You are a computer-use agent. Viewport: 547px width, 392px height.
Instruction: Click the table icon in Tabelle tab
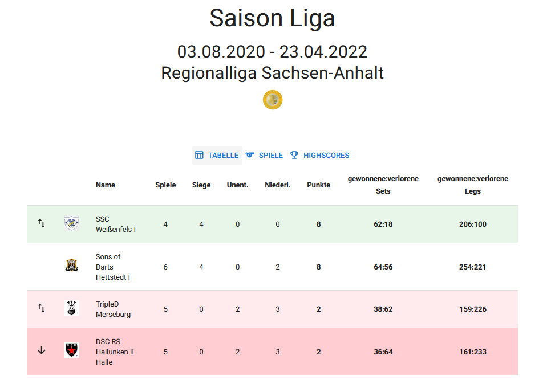(x=199, y=155)
